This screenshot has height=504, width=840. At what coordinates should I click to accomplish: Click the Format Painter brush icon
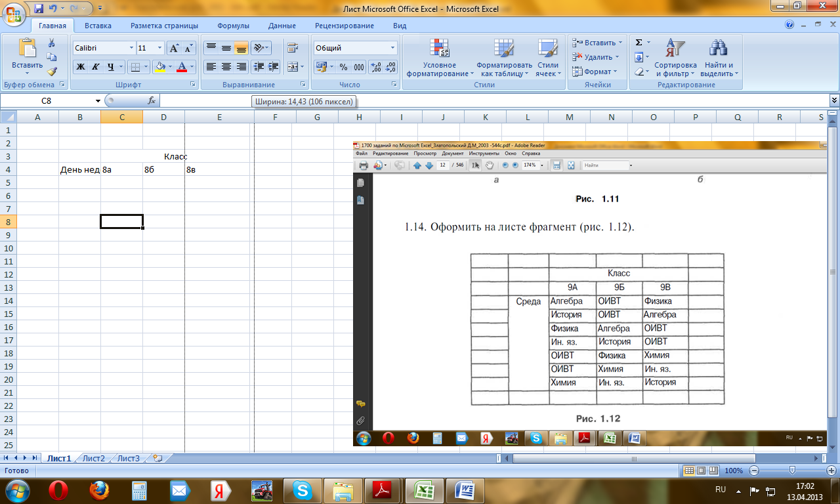tap(52, 72)
